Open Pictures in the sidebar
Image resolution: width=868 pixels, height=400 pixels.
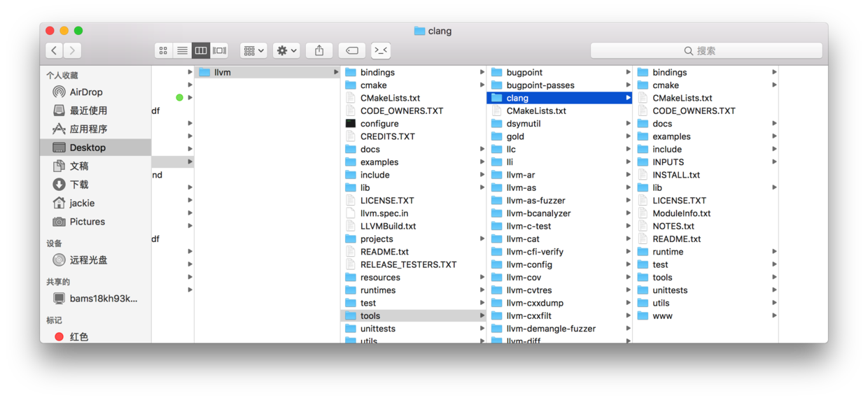[96, 222]
